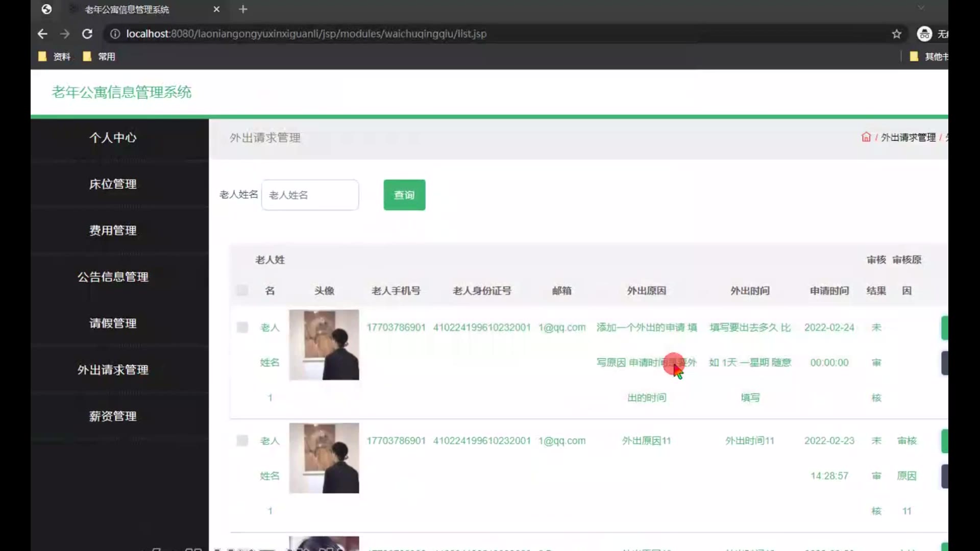This screenshot has height=551, width=980.
Task: Click the 老人手机号 column header
Action: [x=396, y=291]
